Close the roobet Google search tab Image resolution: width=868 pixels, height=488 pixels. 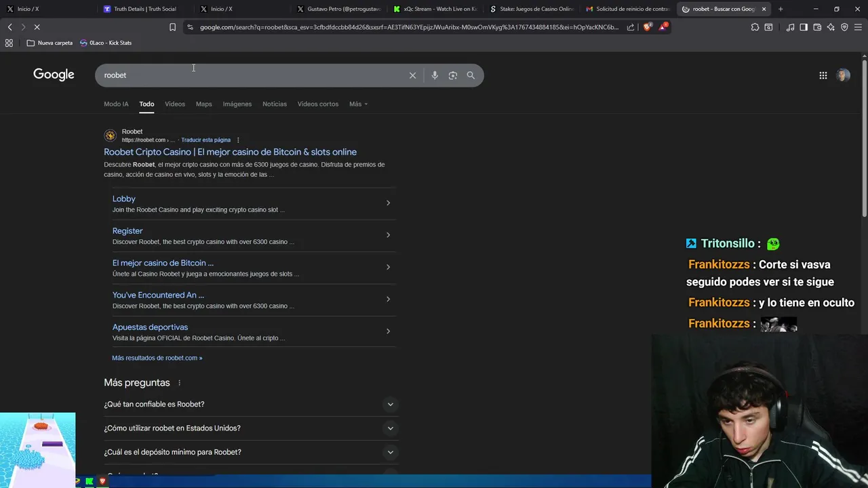coord(764,9)
